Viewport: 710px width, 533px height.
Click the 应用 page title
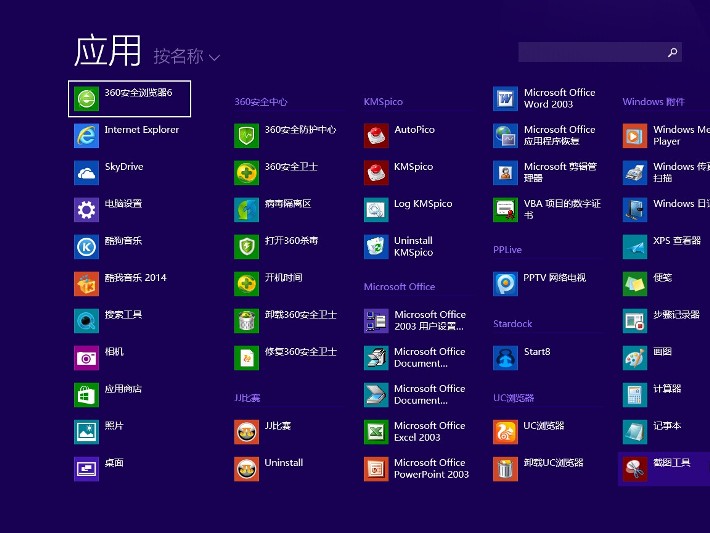[x=107, y=51]
